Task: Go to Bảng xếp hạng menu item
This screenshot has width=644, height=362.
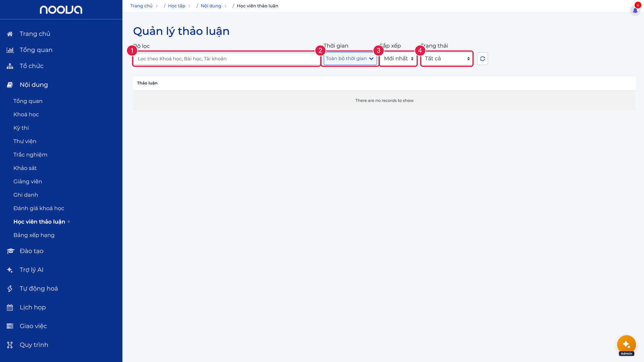Action: pos(34,235)
